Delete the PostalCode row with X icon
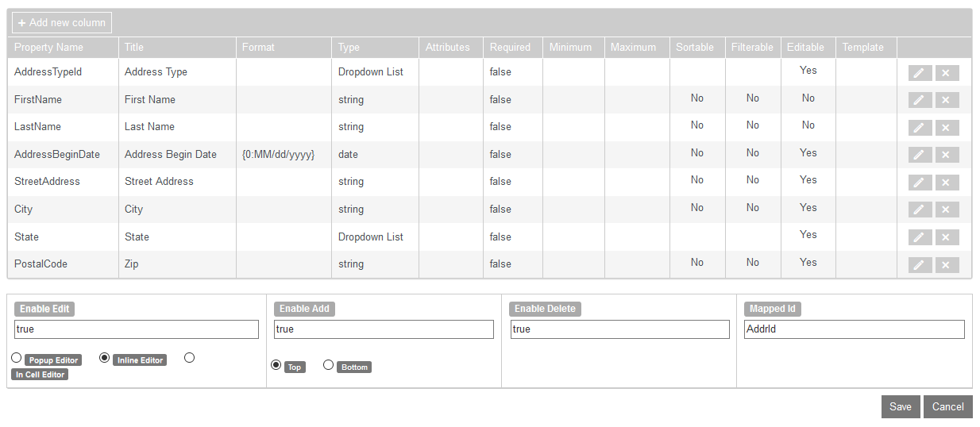The width and height of the screenshot is (980, 427). click(x=947, y=265)
